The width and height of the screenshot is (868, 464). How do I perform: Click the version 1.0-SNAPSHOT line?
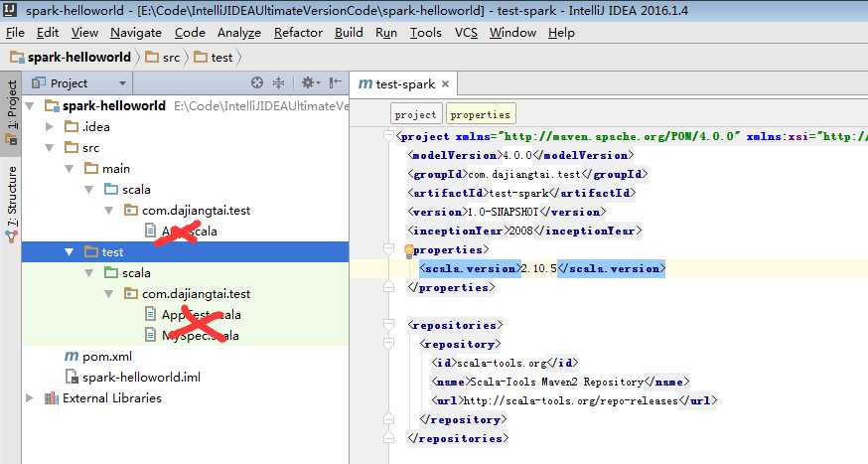[x=506, y=212]
